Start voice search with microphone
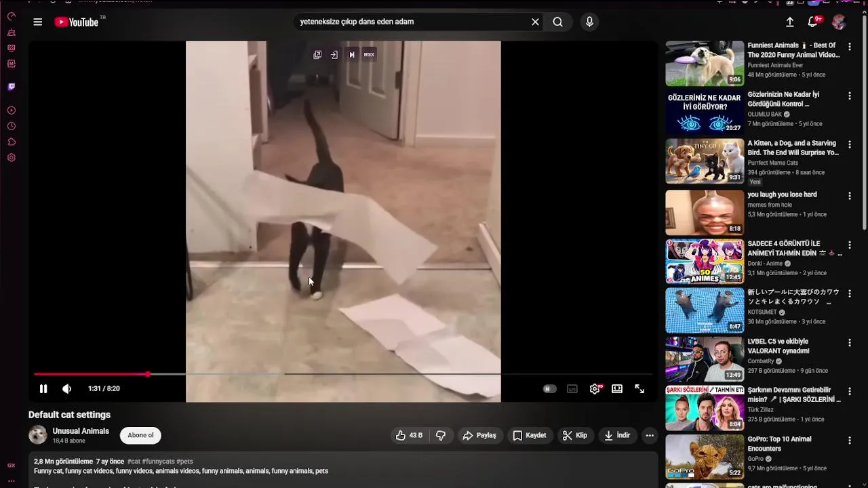868x488 pixels. coord(589,22)
